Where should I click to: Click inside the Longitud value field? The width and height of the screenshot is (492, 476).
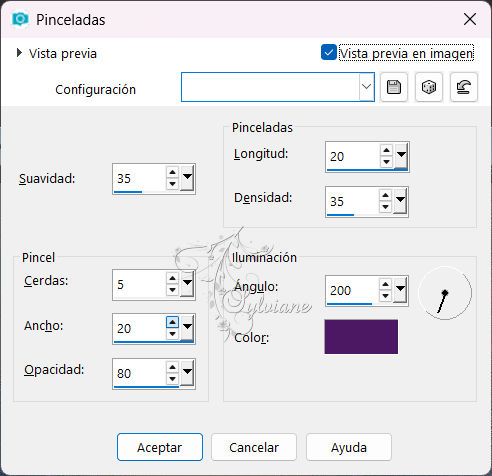coord(353,156)
